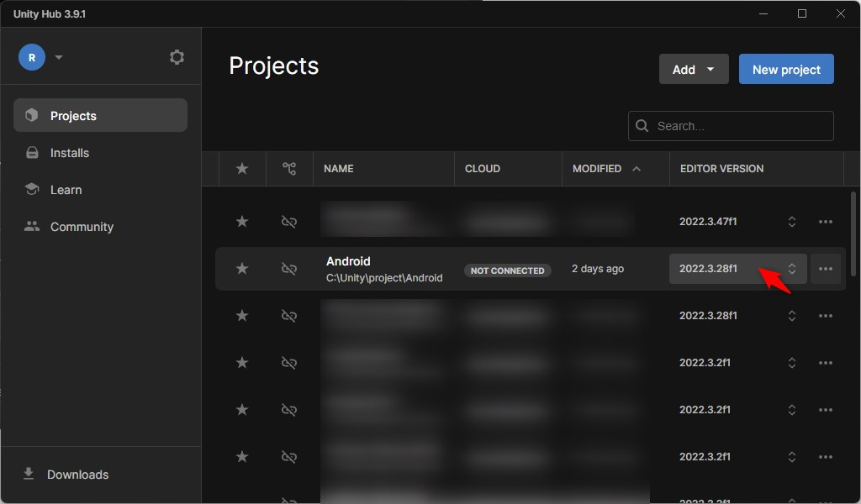Open the three-dot menu for 2022.3.47f1 project
Viewport: 861px width, 504px height.
(826, 222)
